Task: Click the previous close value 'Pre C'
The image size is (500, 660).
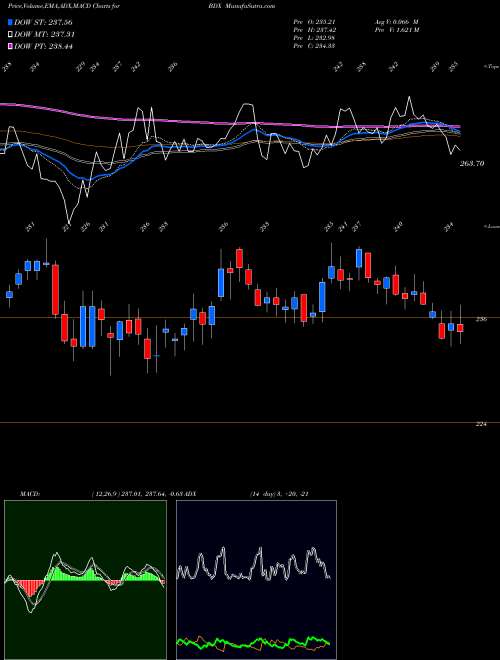Action: pos(314,46)
